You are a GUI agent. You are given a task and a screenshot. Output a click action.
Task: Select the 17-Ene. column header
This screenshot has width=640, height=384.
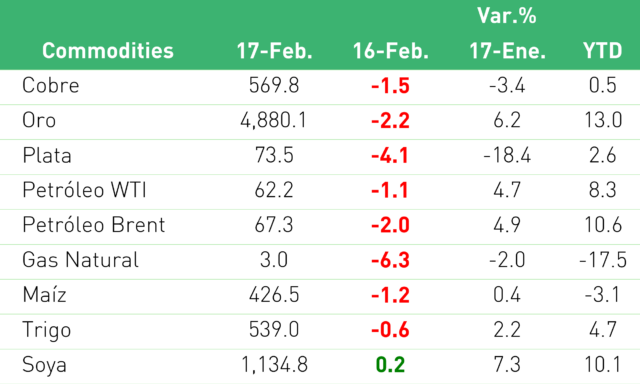click(x=507, y=51)
